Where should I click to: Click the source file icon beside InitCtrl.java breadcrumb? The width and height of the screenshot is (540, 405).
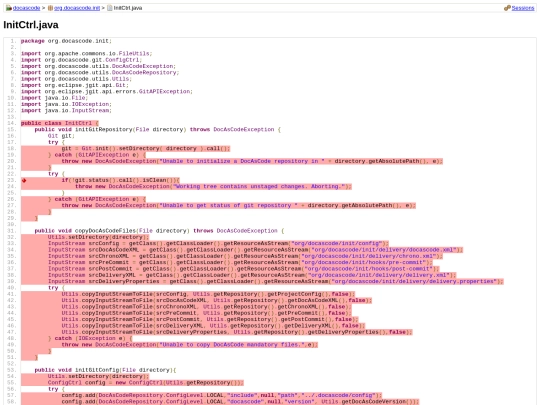[x=110, y=8]
